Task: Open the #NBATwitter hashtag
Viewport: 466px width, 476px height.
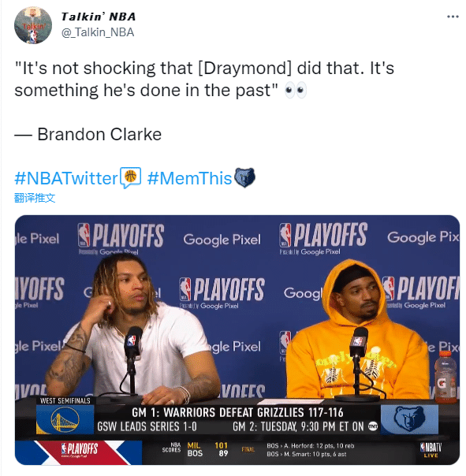Action: [66, 178]
